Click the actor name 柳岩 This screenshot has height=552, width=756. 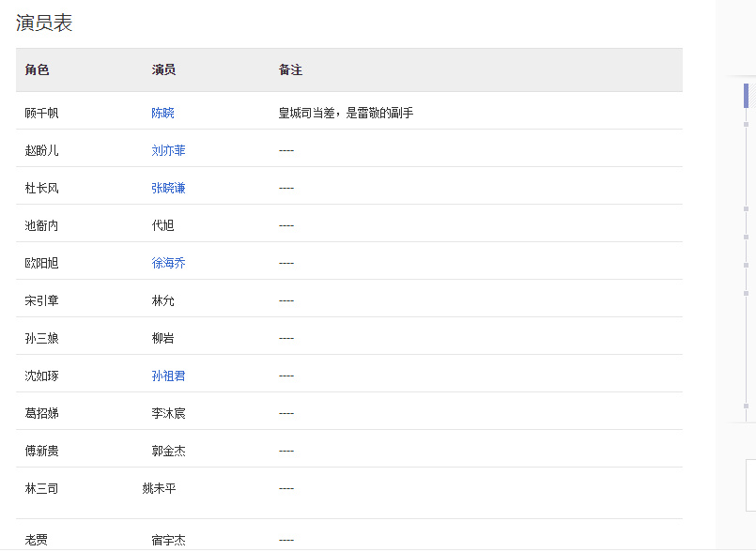[x=163, y=339]
